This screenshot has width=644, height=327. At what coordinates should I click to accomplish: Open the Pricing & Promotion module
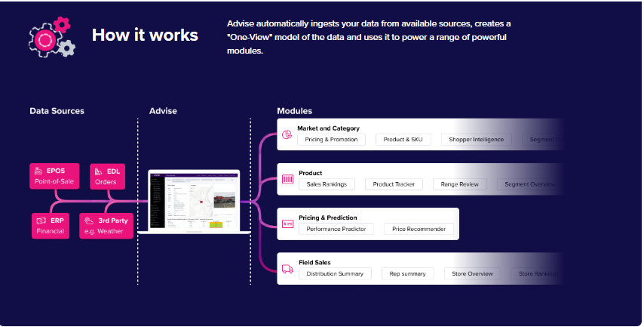pos(331,140)
